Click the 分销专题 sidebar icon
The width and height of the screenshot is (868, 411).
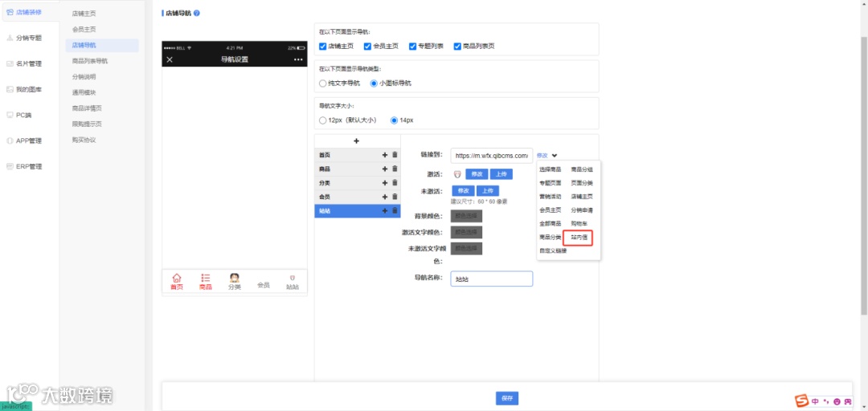click(10, 39)
